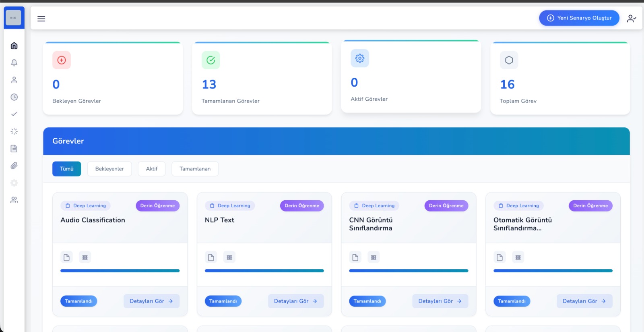Click the notifications bell icon
Viewport: 644px width, 332px height.
coord(14,63)
